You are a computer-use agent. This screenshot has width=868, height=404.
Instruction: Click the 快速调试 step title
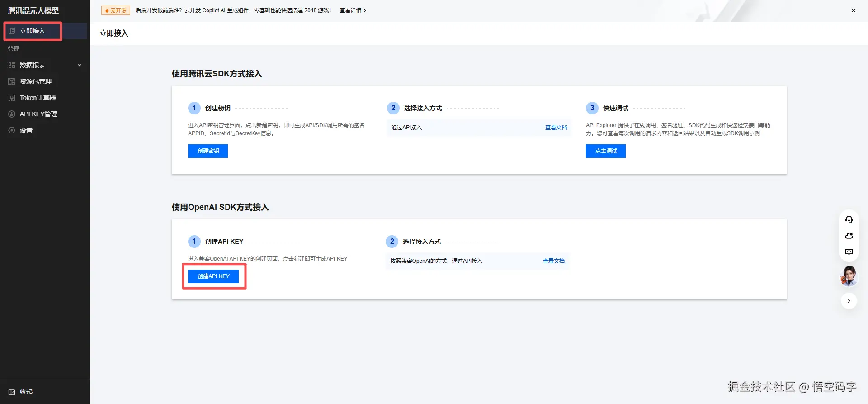coord(616,108)
